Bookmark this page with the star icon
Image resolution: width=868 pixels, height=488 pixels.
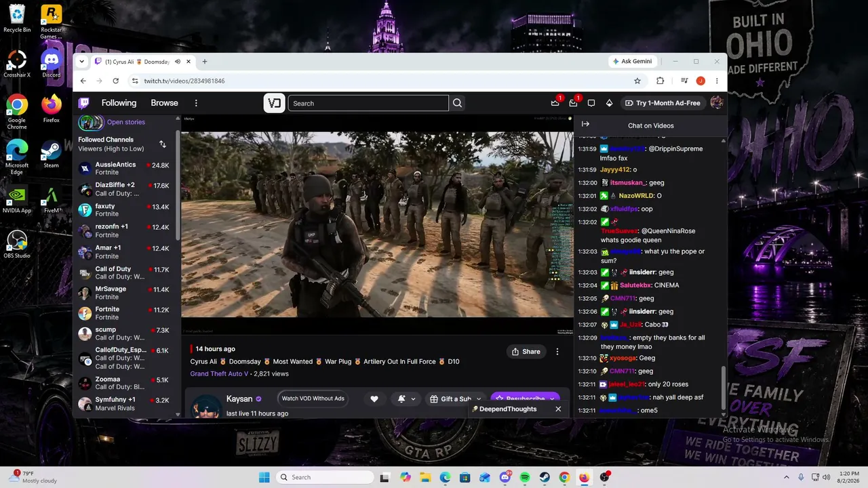tap(637, 81)
